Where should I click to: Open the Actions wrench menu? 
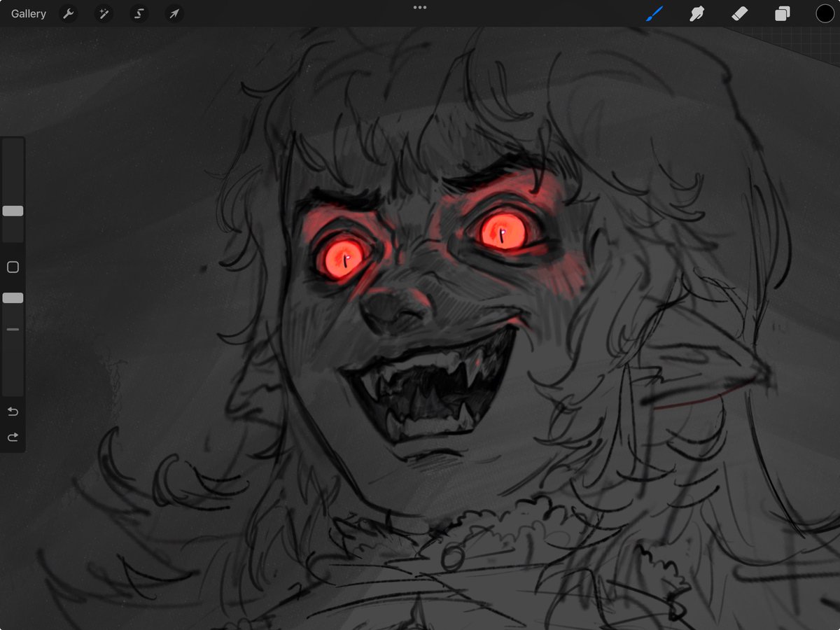[x=68, y=14]
